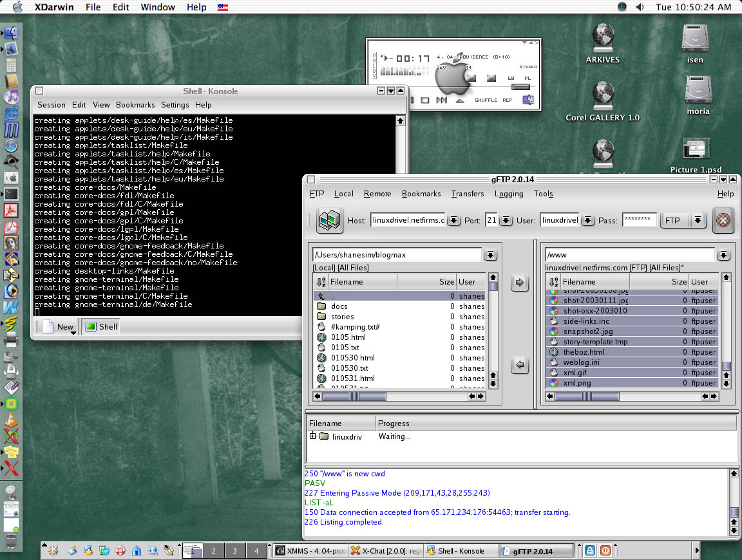Viewport: 742px width, 560px height.
Task: Expand the linuxdriv transfer entry
Action: coord(313,436)
